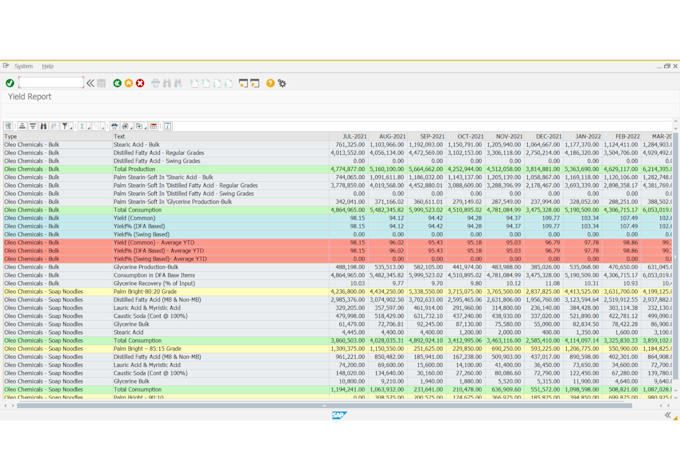Click 'Glycerine Recovery (% of Input)' cell
The image size is (680, 459).
220,283
